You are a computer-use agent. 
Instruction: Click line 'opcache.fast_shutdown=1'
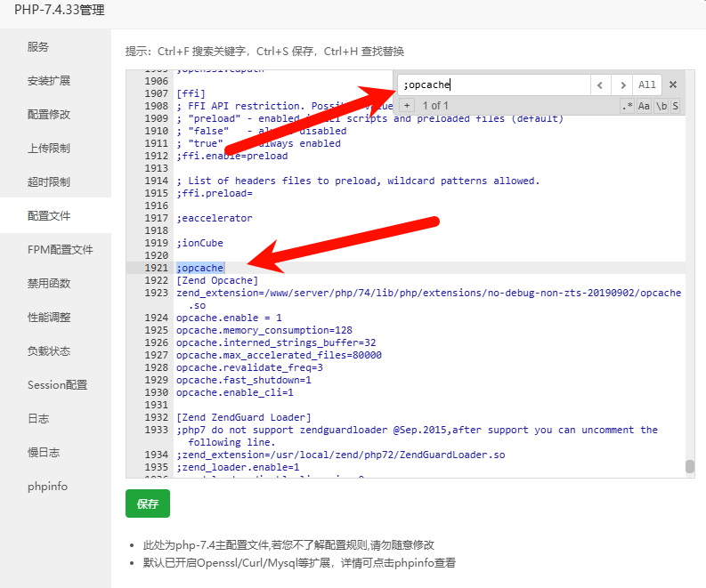pyautogui.click(x=244, y=380)
